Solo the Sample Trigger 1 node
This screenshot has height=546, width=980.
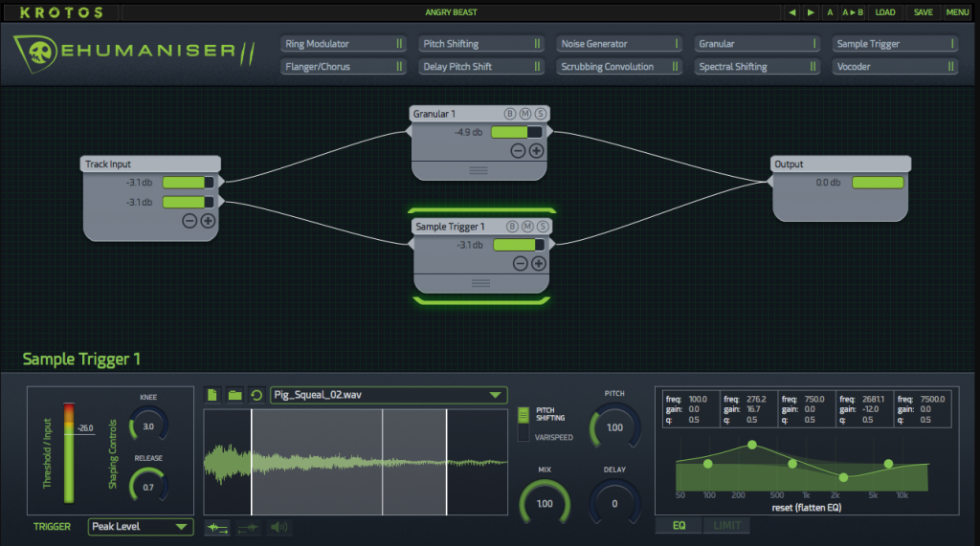click(x=544, y=227)
